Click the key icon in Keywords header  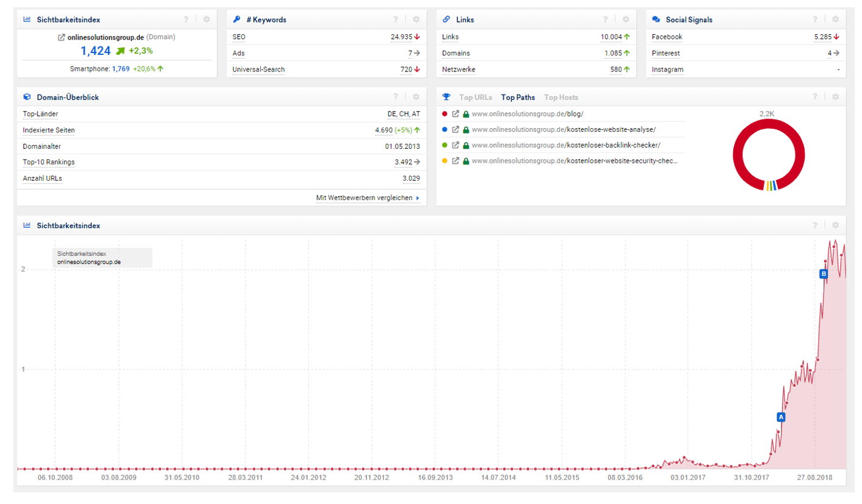coord(237,20)
